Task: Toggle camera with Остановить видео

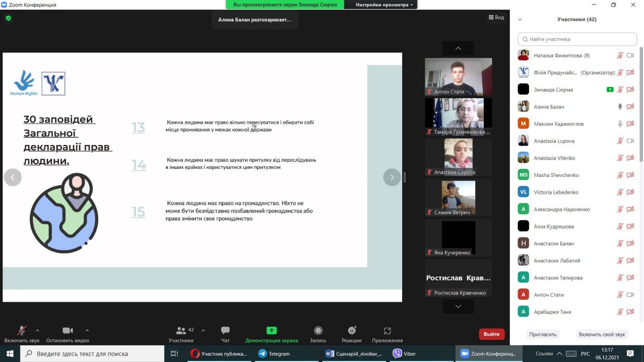Action: [68, 331]
